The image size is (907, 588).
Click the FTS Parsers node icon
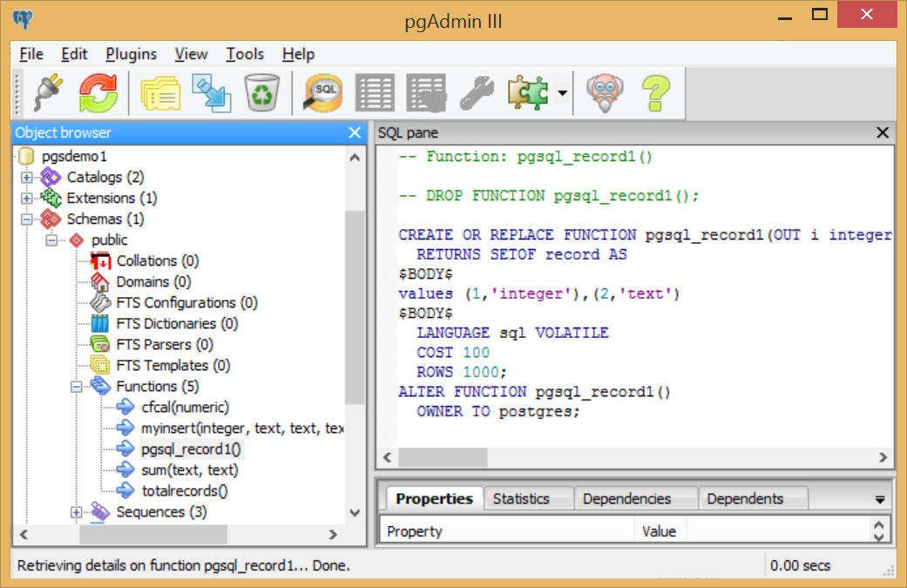[100, 344]
